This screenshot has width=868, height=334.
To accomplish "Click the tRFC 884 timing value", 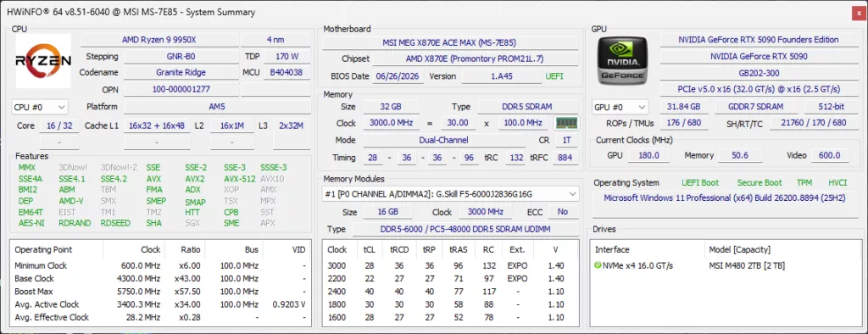I will [x=565, y=158].
